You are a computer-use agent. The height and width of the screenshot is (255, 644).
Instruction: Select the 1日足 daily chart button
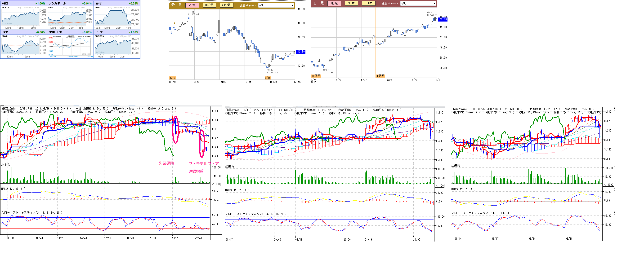point(334,3)
